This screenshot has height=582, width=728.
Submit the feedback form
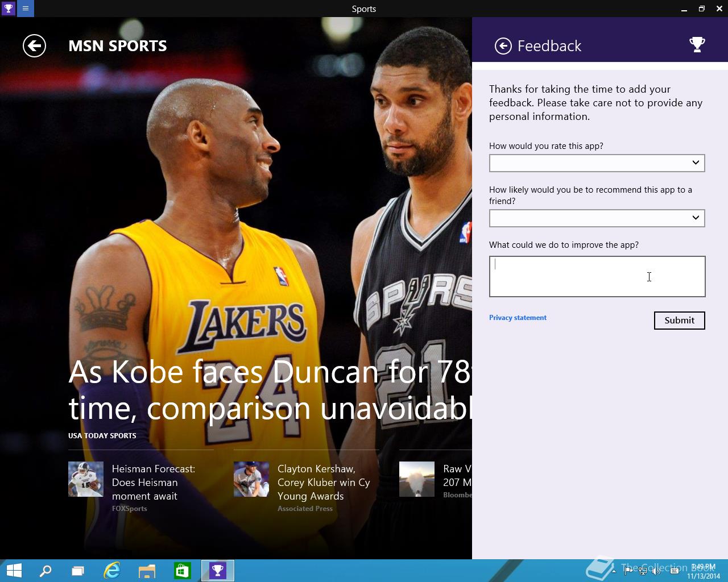[679, 321]
